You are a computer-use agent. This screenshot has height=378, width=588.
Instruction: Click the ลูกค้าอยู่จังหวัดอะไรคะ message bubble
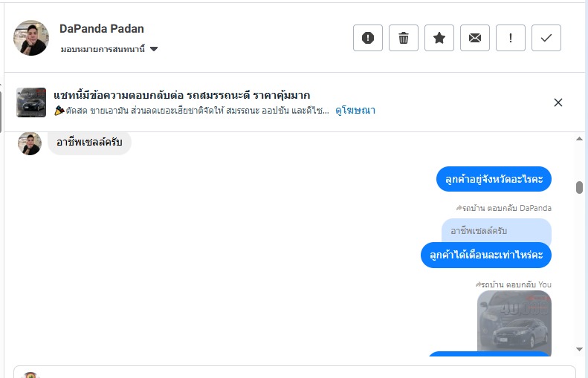click(494, 179)
